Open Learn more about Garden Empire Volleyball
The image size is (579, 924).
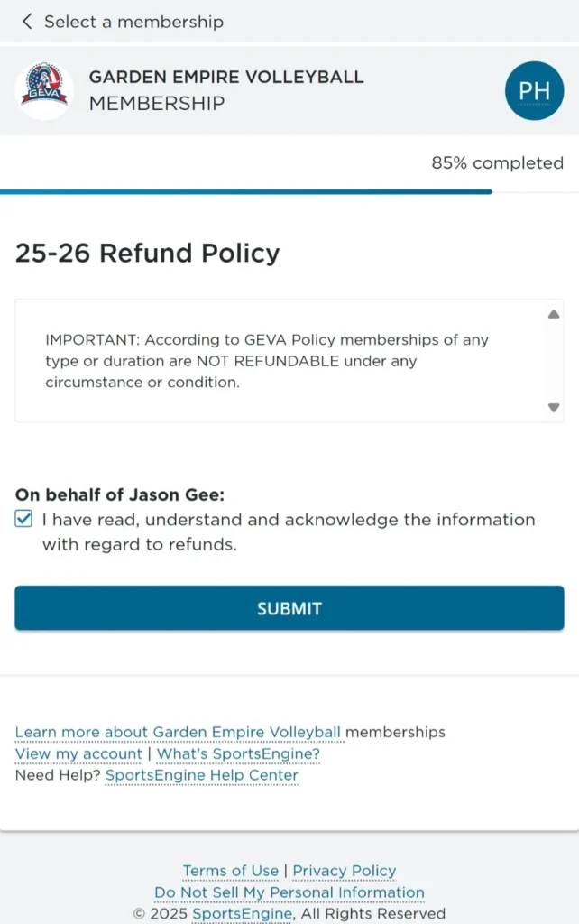tap(178, 732)
